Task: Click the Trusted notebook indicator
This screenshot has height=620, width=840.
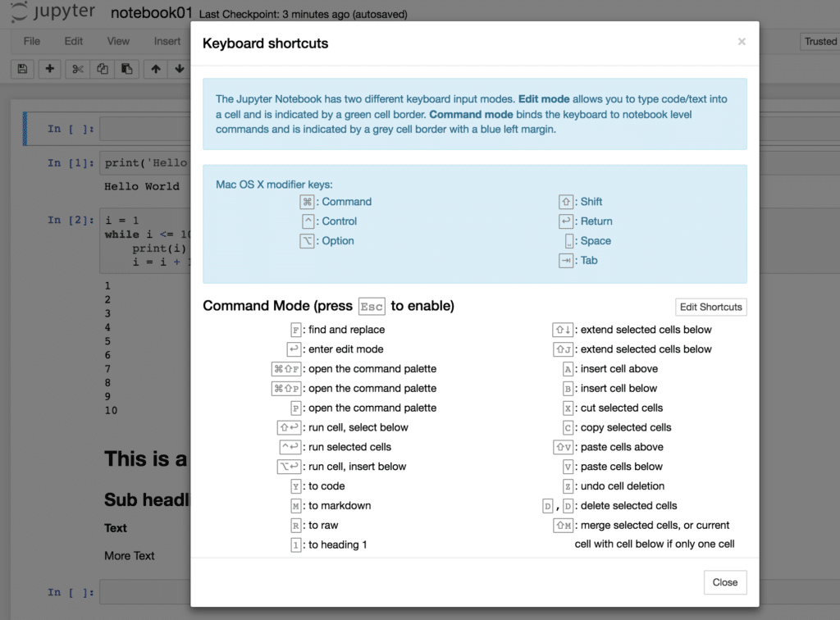Action: tap(819, 42)
